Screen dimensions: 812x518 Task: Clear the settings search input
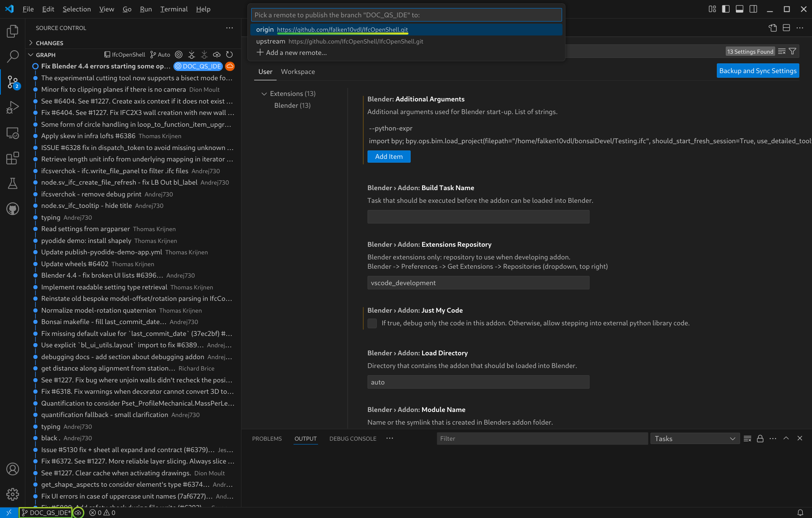point(782,52)
